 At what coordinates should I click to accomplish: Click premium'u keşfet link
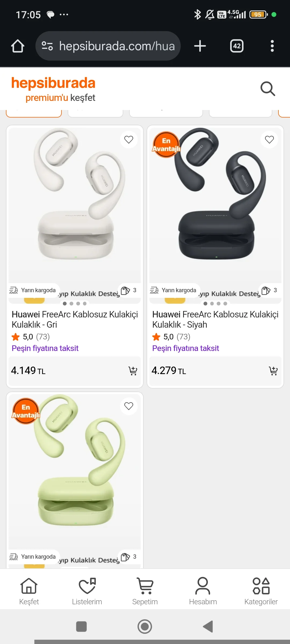pyautogui.click(x=60, y=98)
